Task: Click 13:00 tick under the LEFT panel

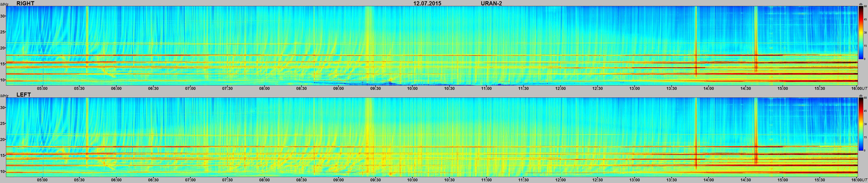Action: pos(634,180)
